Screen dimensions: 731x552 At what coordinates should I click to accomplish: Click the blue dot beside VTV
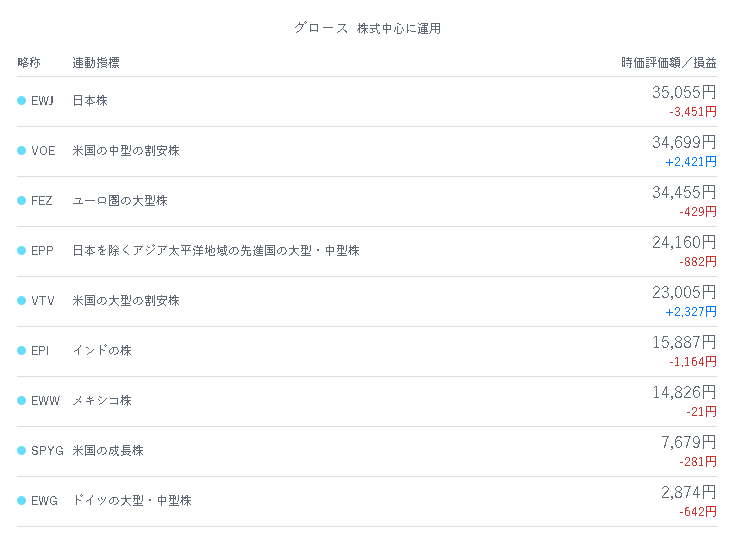click(x=21, y=301)
